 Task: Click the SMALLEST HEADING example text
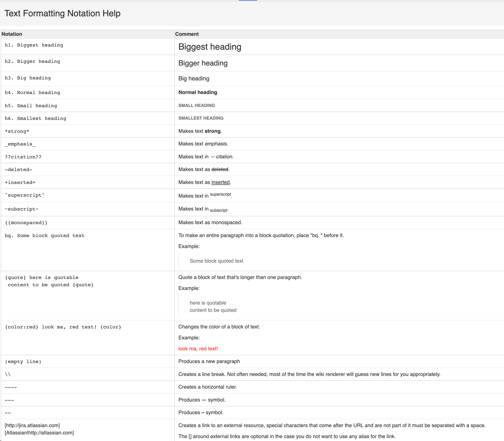point(201,118)
